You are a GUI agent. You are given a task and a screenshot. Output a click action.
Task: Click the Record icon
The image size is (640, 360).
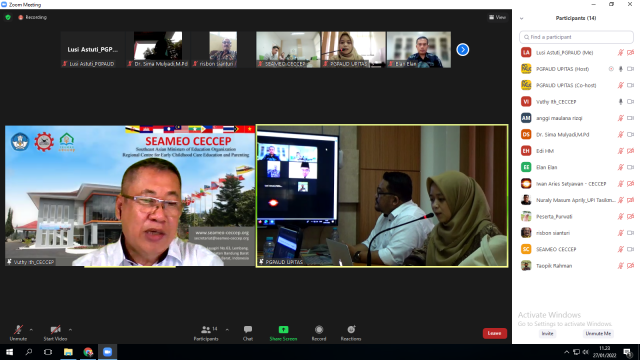(319, 329)
